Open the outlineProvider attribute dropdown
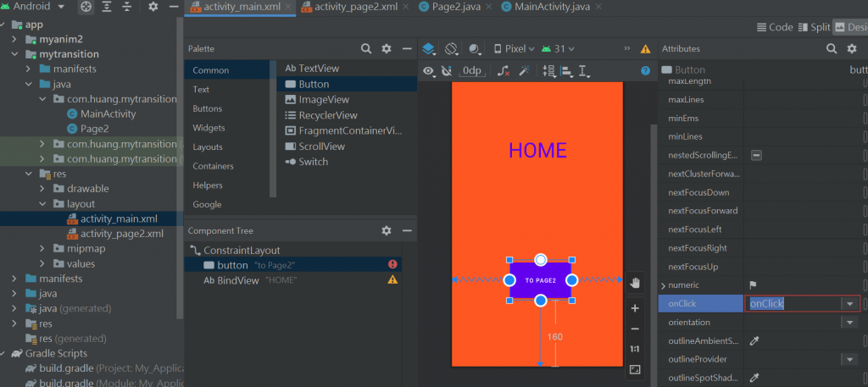 pyautogui.click(x=849, y=359)
